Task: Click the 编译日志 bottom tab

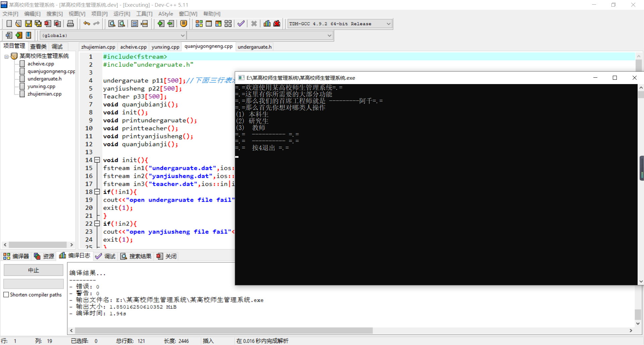Action: [x=75, y=256]
